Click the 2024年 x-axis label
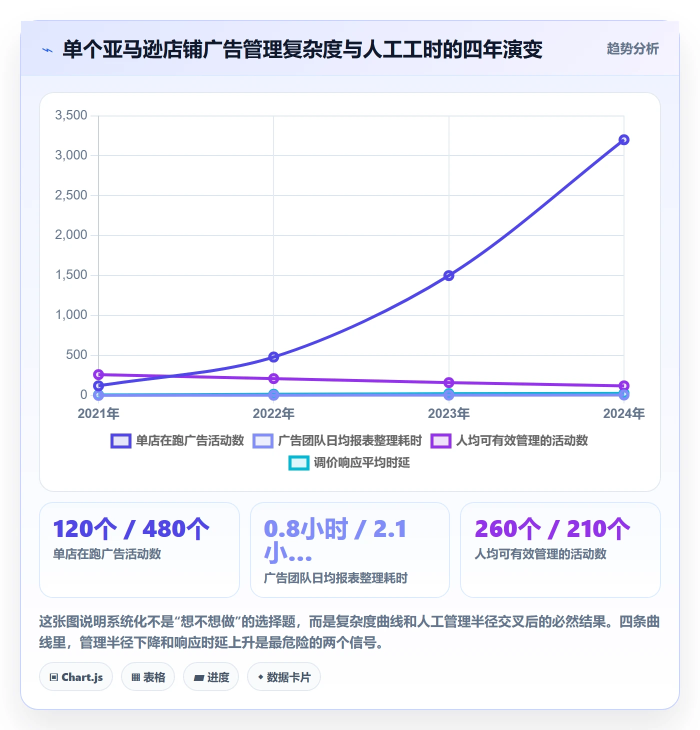This screenshot has height=730, width=700. [623, 413]
